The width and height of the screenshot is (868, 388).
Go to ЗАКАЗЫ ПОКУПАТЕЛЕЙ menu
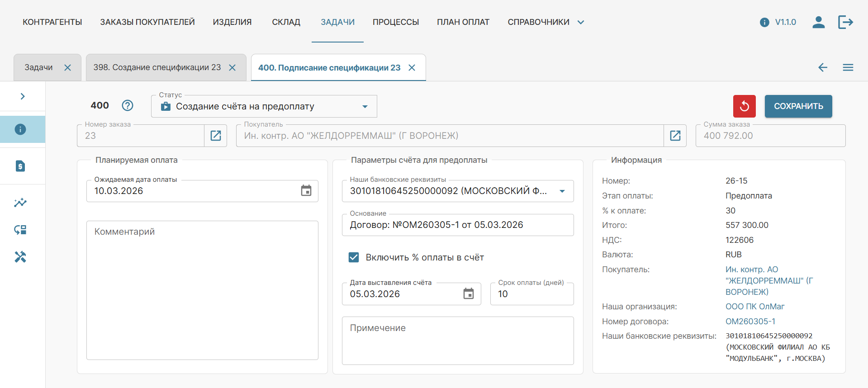(x=147, y=22)
